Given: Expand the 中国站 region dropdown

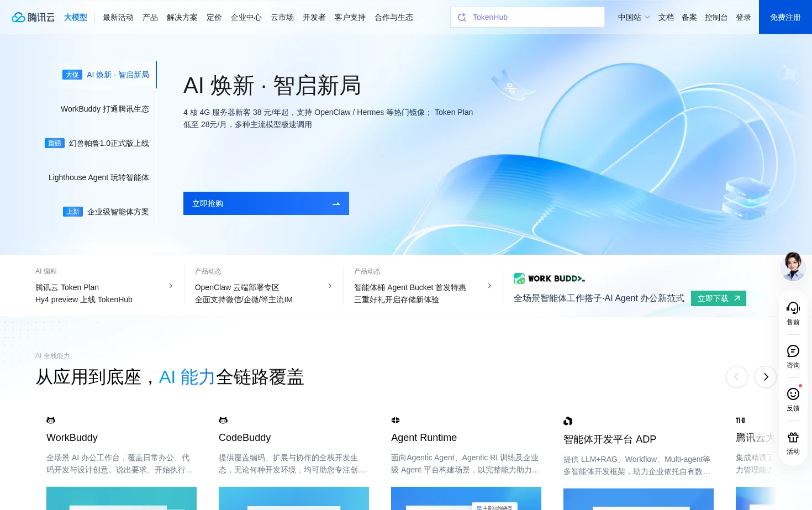Looking at the screenshot, I should [x=634, y=17].
